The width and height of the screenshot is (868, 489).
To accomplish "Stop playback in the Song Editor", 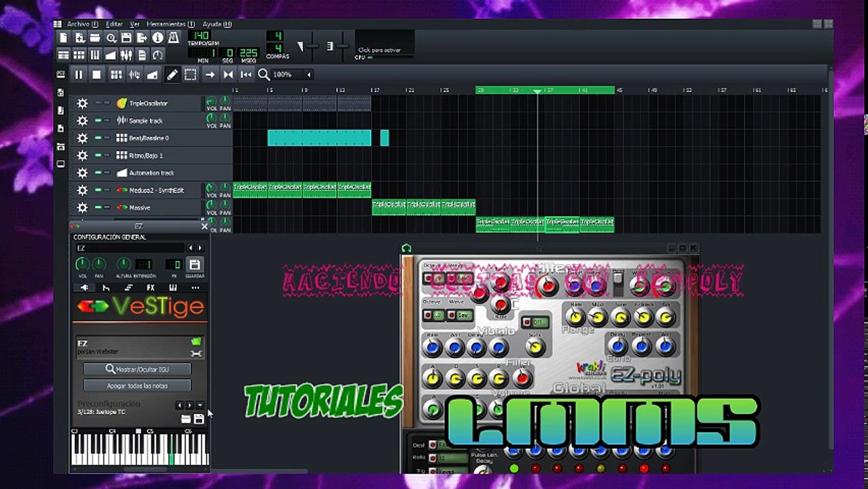I will [96, 75].
